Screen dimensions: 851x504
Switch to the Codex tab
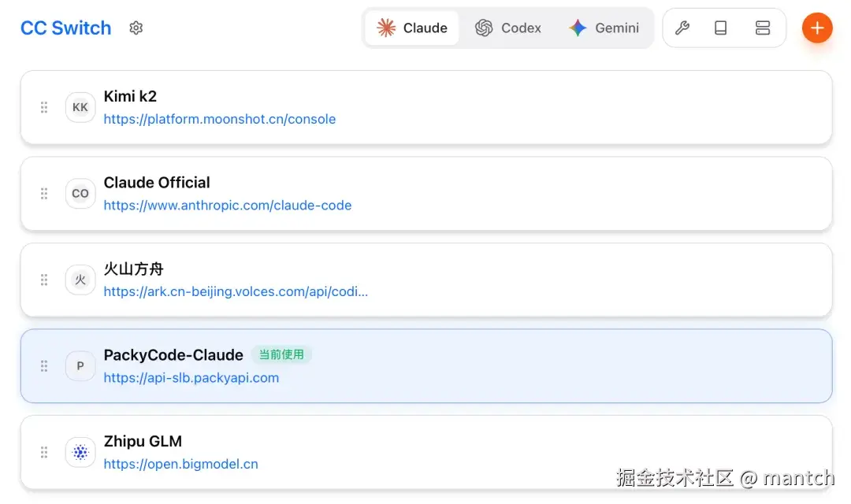click(x=508, y=28)
